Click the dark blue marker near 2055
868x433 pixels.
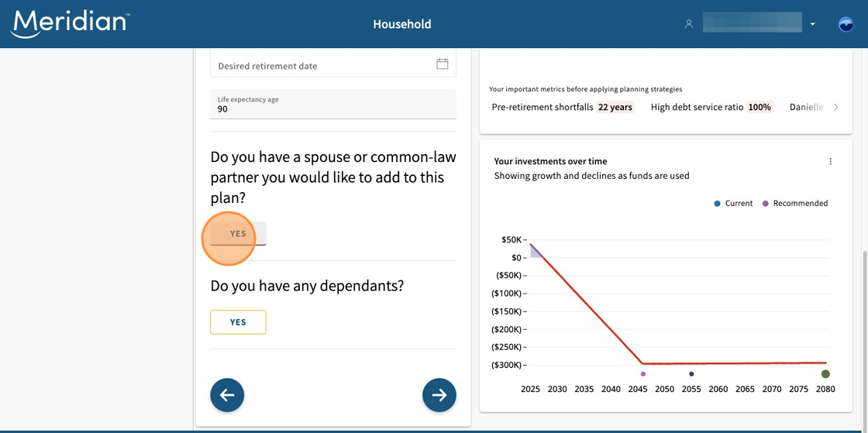(691, 374)
